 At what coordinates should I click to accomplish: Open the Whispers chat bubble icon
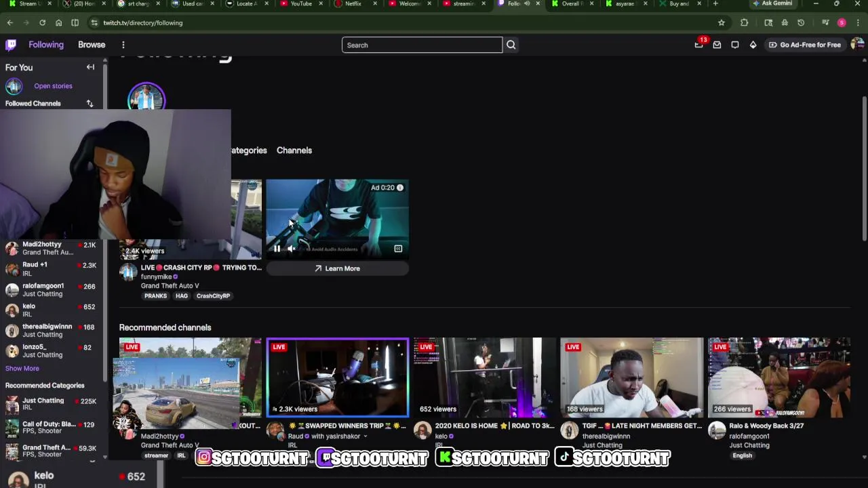735,45
